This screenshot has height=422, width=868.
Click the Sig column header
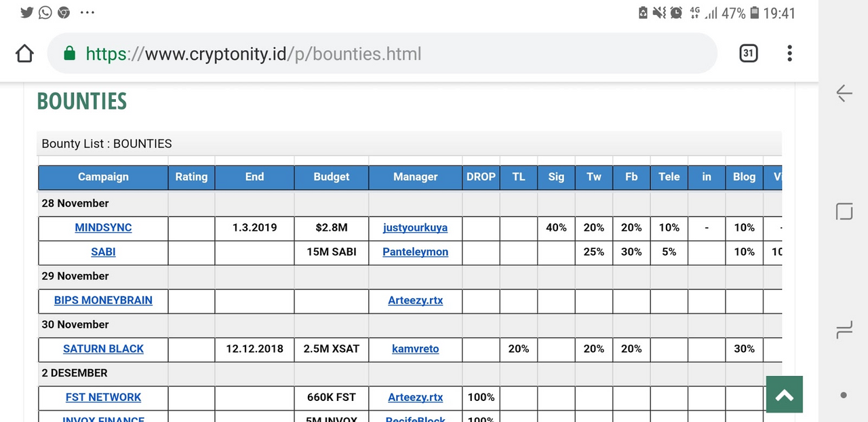[556, 177]
